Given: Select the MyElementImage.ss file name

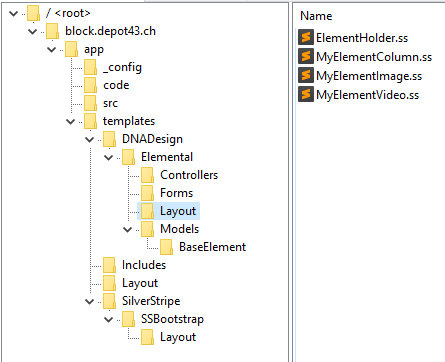Looking at the screenshot, I should point(369,76).
